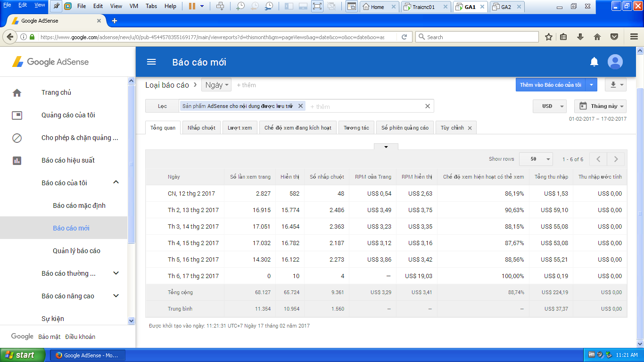The width and height of the screenshot is (644, 362).
Task: Open a new Firefox tab
Action: (114, 21)
